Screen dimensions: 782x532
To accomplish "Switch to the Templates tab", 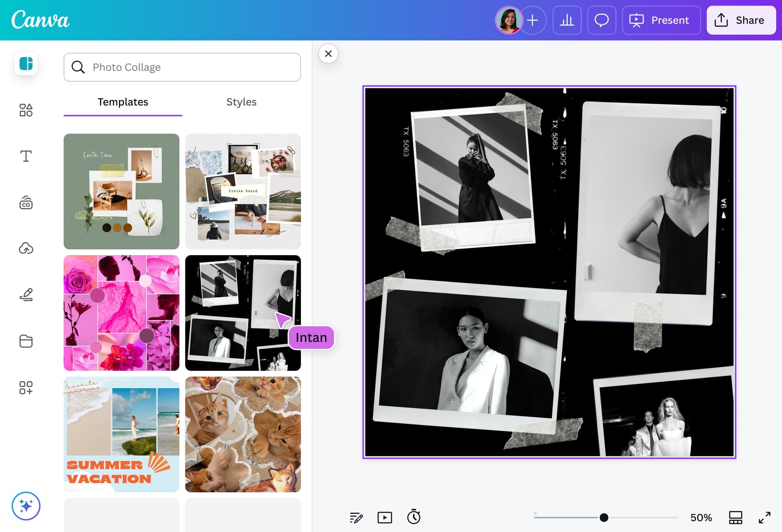I will tap(122, 102).
